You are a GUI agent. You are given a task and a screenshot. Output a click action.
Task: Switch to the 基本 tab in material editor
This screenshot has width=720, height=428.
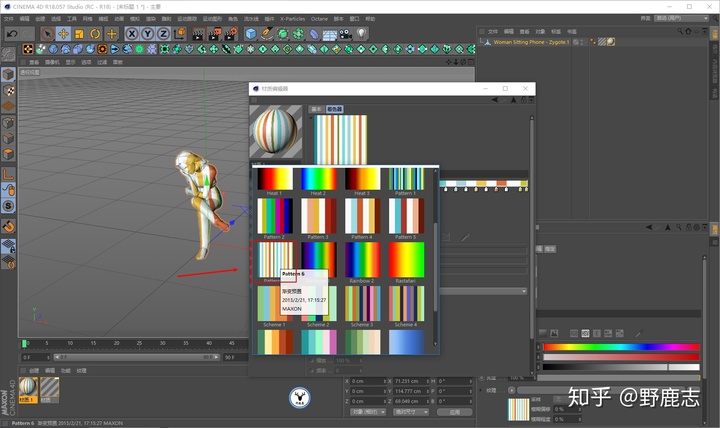coord(316,109)
